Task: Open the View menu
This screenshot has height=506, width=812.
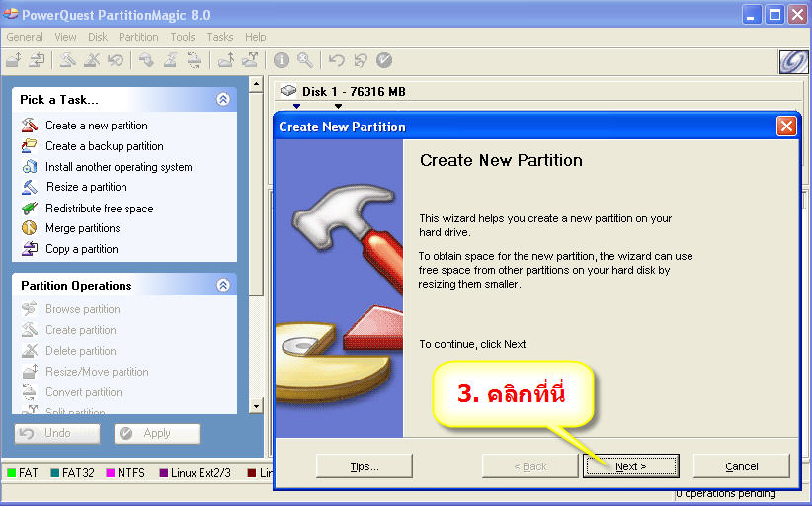Action: (65, 37)
